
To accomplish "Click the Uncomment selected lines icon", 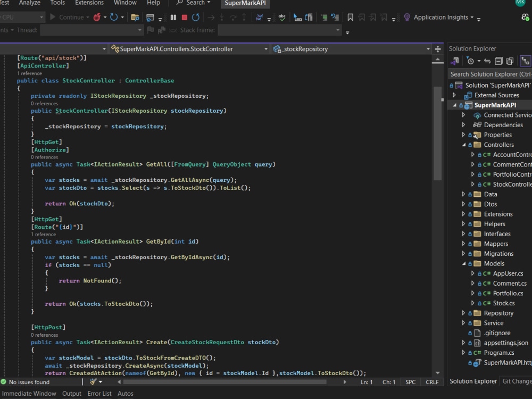I will [335, 18].
